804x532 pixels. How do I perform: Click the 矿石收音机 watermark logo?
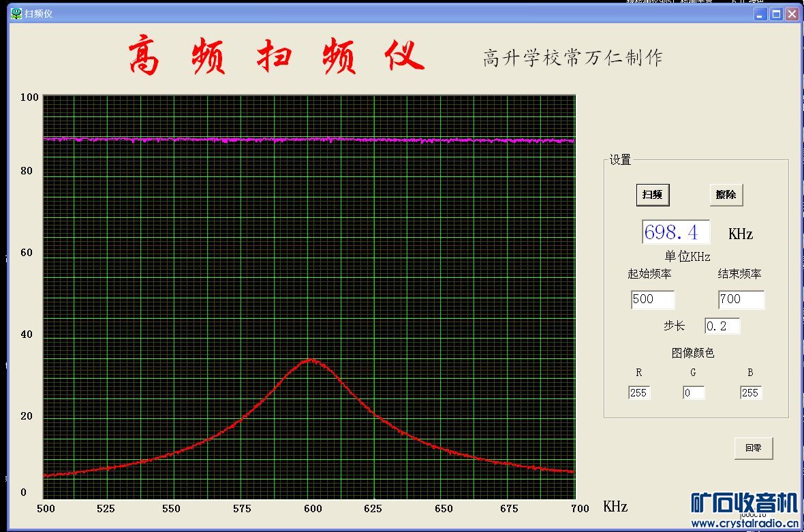[744, 503]
